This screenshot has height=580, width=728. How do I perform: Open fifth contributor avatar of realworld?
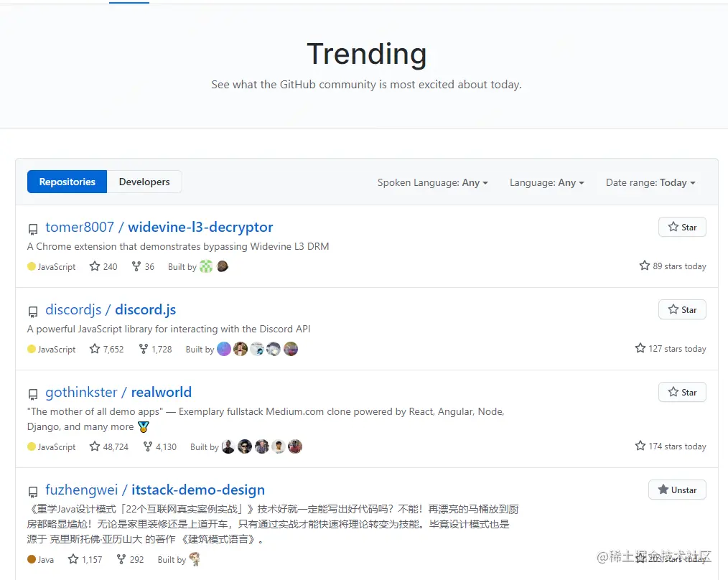[x=295, y=446]
